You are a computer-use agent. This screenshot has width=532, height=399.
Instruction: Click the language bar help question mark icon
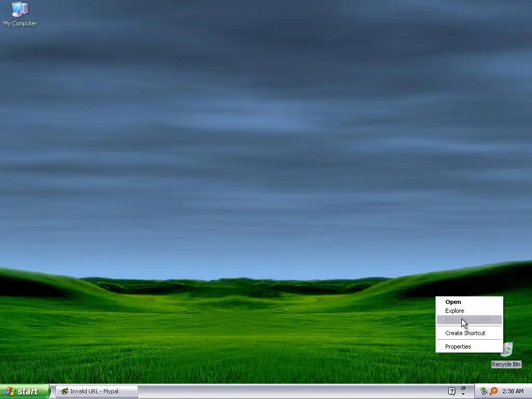(x=451, y=391)
